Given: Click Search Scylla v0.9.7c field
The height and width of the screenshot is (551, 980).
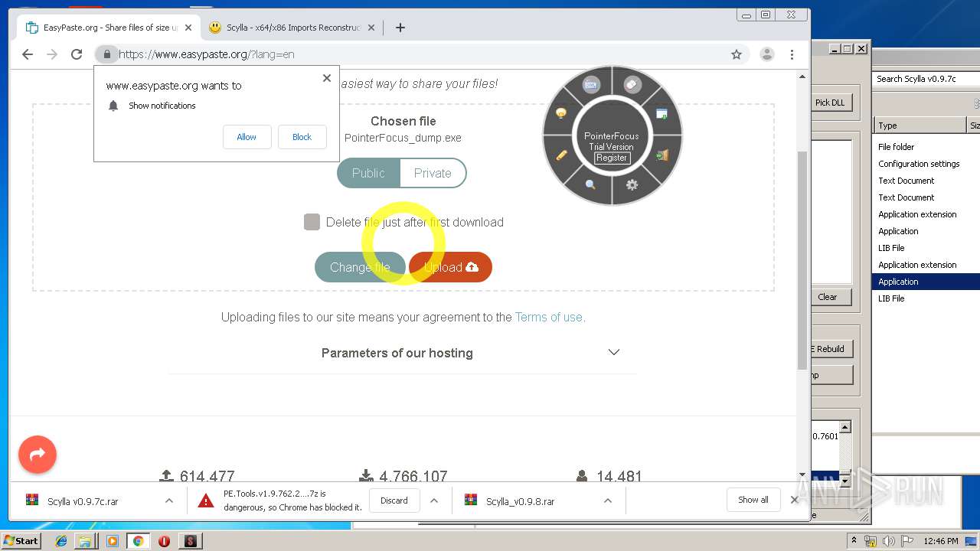Looking at the screenshot, I should [x=926, y=79].
